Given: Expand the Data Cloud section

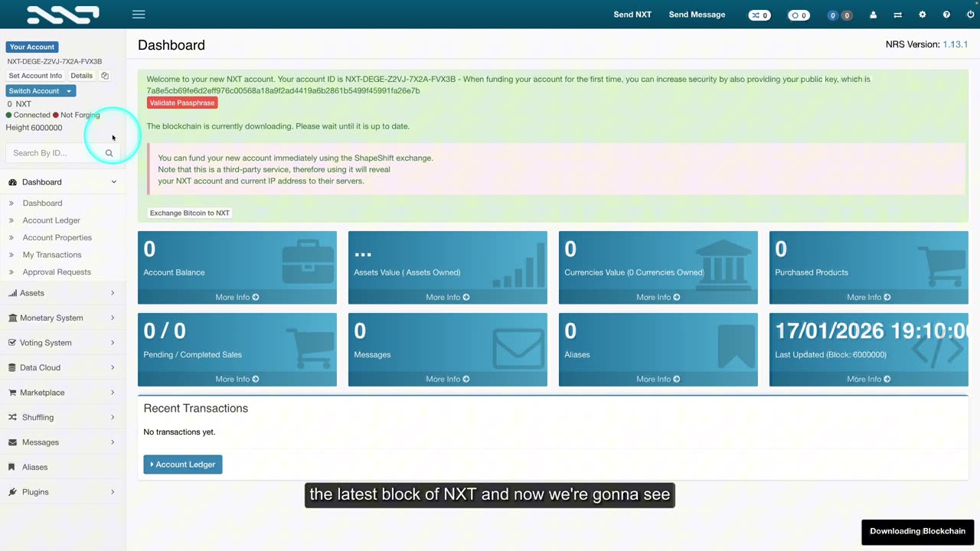Looking at the screenshot, I should click(x=63, y=367).
